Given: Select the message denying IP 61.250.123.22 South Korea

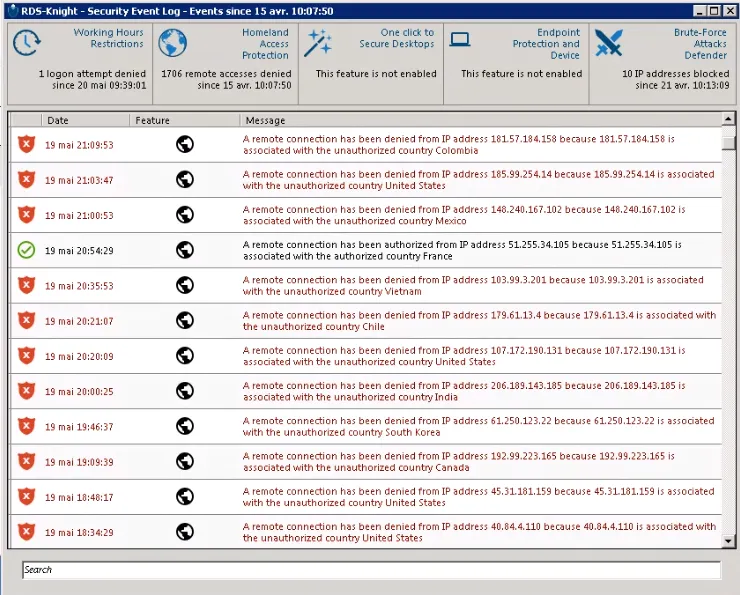Looking at the screenshot, I should [478, 427].
